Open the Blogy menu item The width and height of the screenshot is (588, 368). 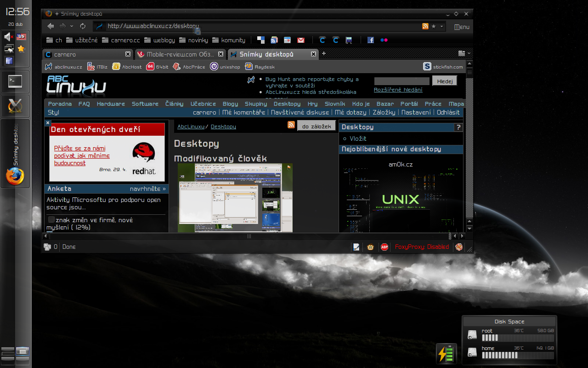pos(230,104)
